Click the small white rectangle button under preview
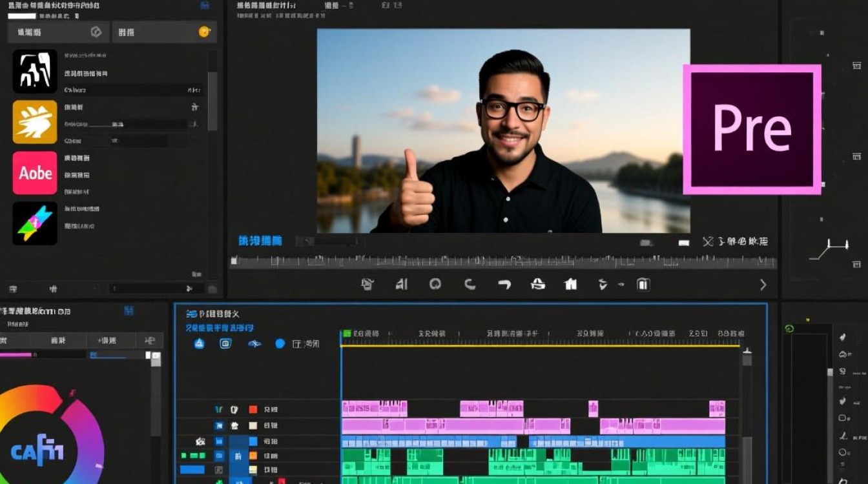 coord(683,243)
